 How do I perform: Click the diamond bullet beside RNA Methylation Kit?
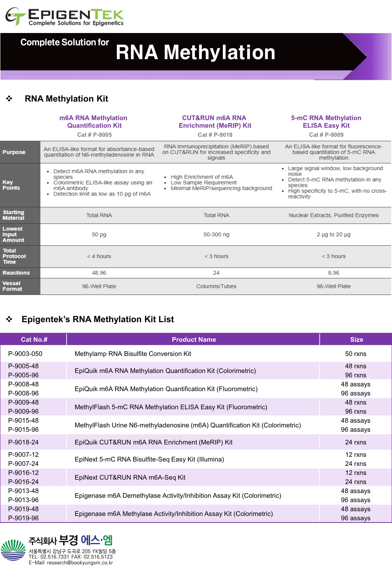(x=9, y=99)
